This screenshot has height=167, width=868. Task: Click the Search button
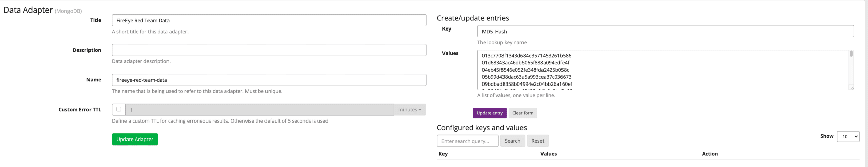coord(512,141)
